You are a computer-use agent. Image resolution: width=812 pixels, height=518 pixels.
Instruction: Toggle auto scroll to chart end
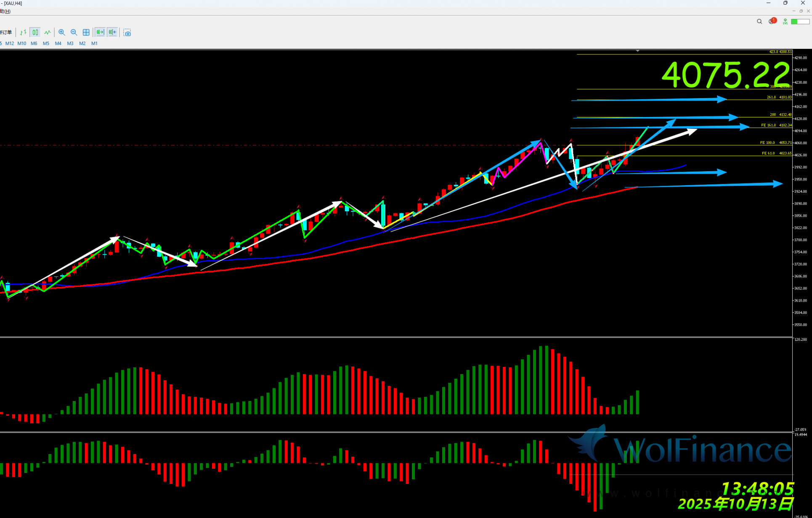(100, 32)
